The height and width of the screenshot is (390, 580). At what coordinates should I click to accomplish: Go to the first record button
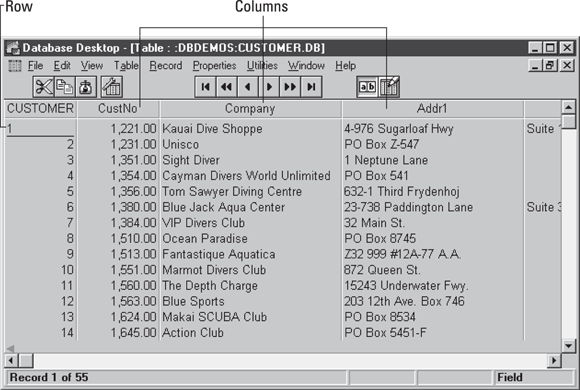tap(205, 87)
